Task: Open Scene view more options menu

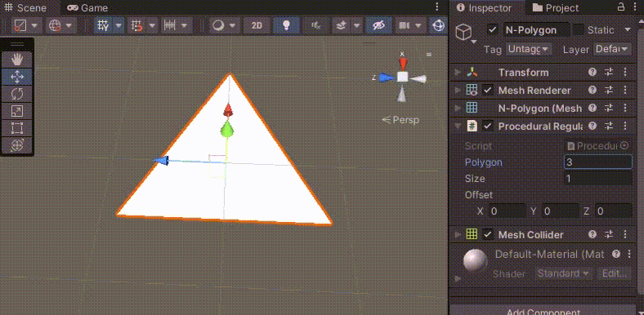Action: tap(437, 7)
